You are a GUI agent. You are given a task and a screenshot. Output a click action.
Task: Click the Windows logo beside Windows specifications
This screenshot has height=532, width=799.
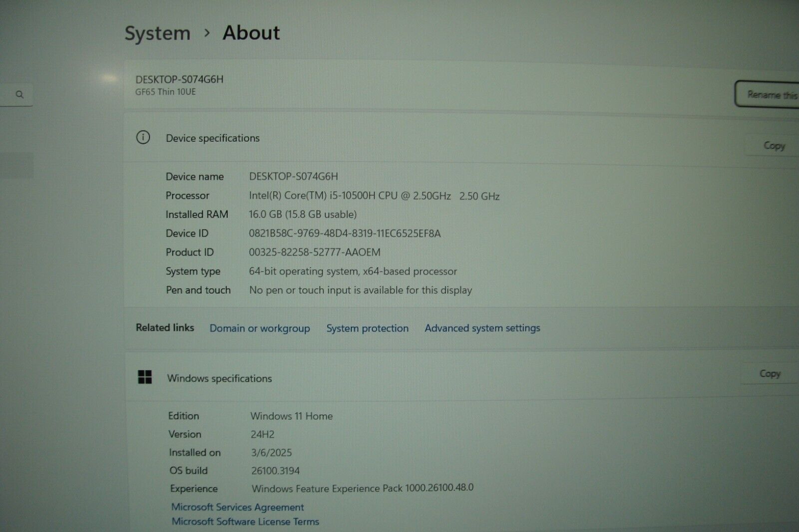(x=145, y=377)
